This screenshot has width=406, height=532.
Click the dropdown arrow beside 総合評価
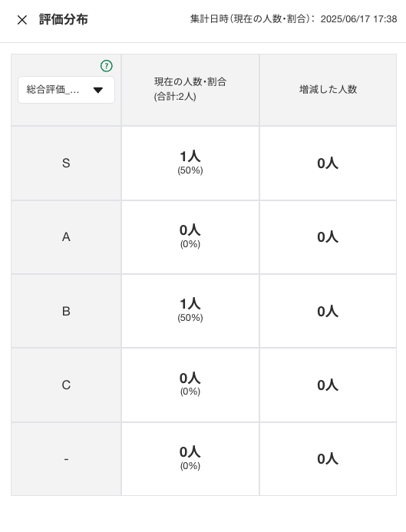click(x=98, y=90)
